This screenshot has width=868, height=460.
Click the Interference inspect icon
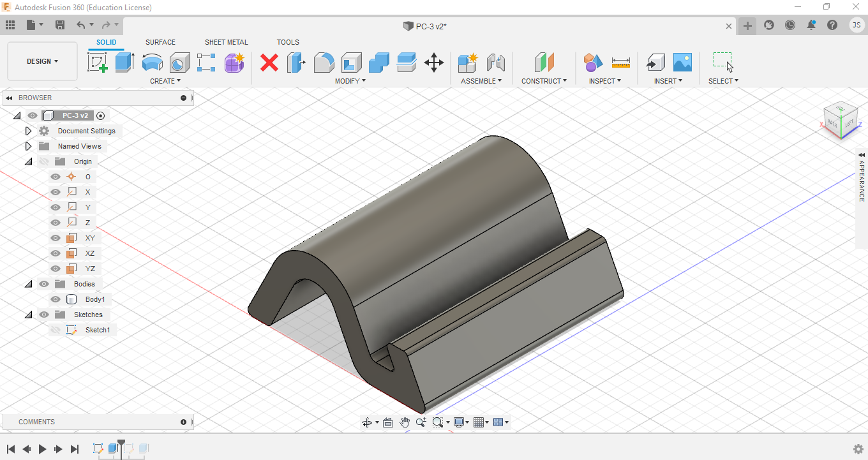click(593, 63)
